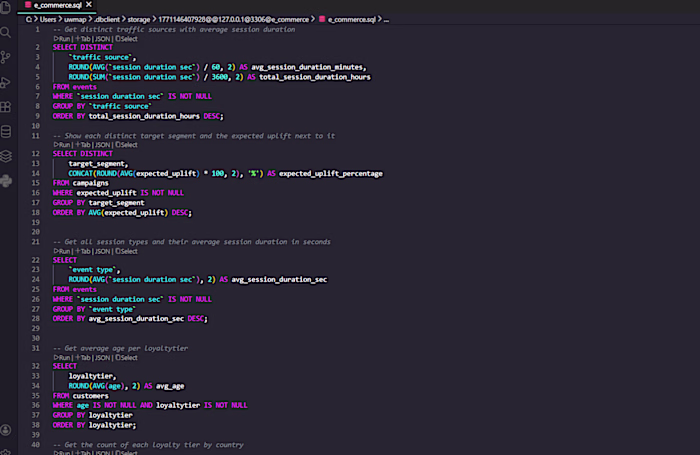Click Tab CodeLens above the target segment query
This screenshot has height=455, width=700.
pyautogui.click(x=83, y=145)
